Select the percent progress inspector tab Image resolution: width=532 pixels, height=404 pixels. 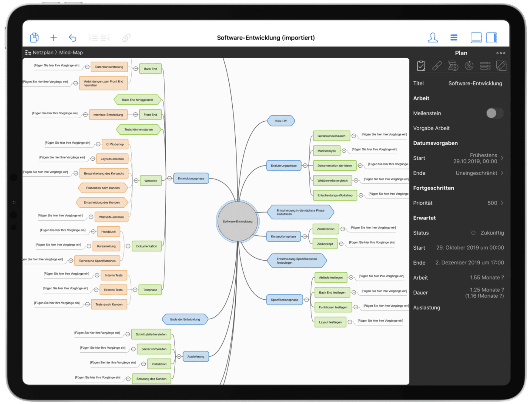469,66
